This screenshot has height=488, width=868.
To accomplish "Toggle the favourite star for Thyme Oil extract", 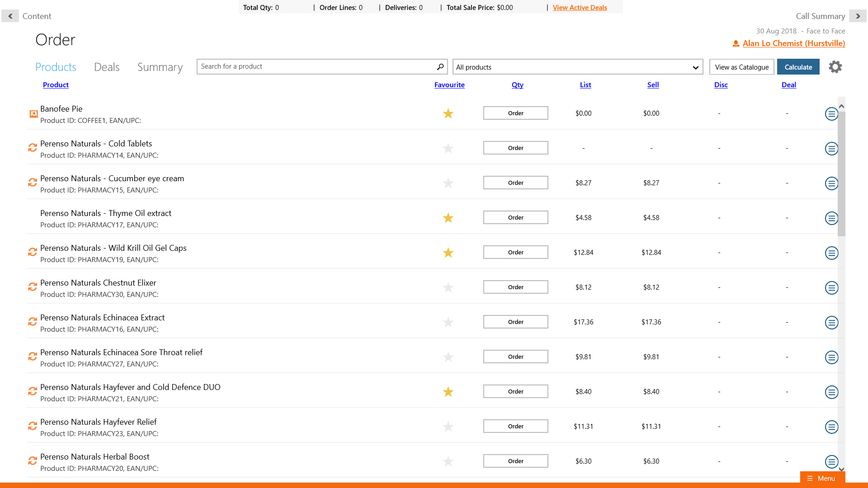I will tap(448, 218).
